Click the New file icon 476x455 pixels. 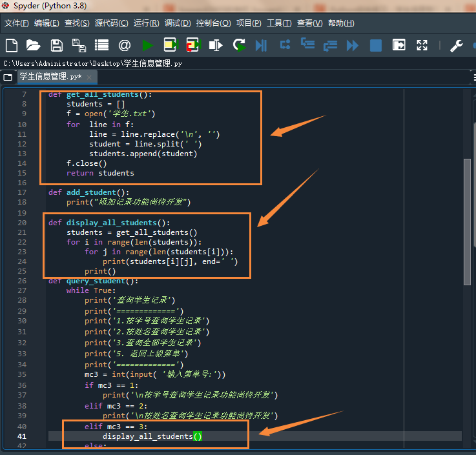[x=12, y=45]
